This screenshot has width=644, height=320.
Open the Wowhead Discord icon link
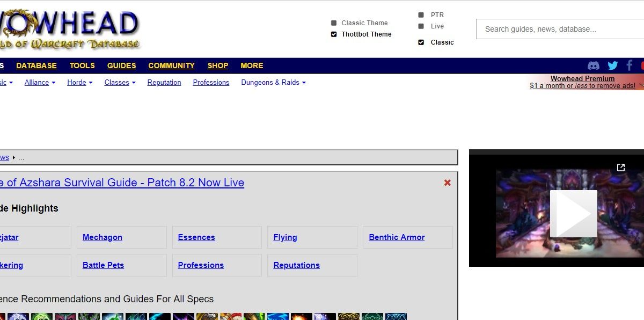tap(594, 66)
